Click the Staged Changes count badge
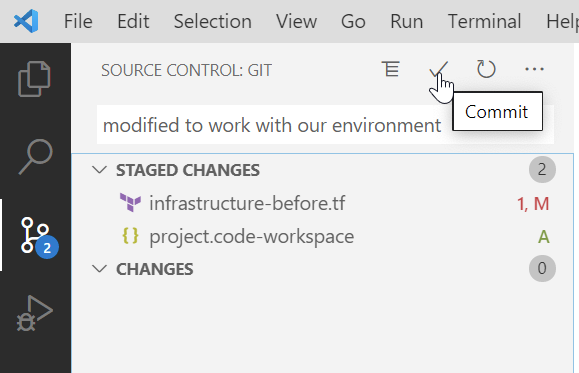Viewport: 579px width, 373px height. 542,170
